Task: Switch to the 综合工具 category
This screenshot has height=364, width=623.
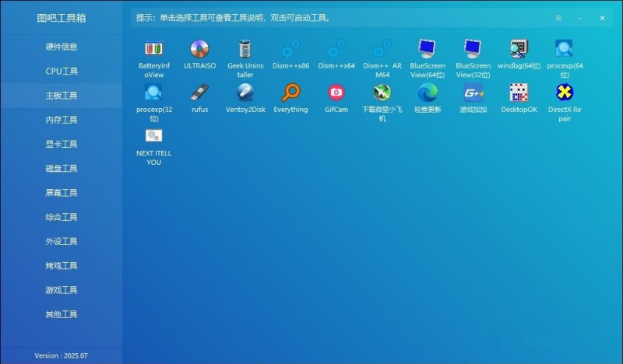Action: point(62,217)
